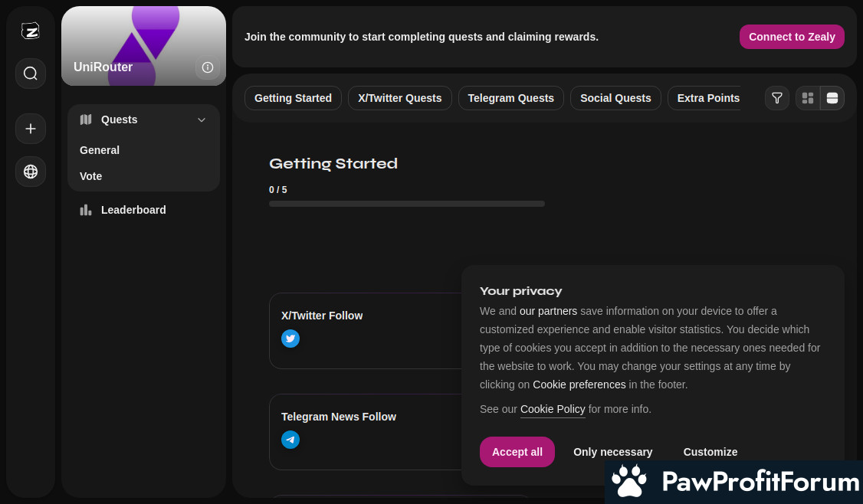Click the Getting Started progress bar

pyautogui.click(x=407, y=204)
